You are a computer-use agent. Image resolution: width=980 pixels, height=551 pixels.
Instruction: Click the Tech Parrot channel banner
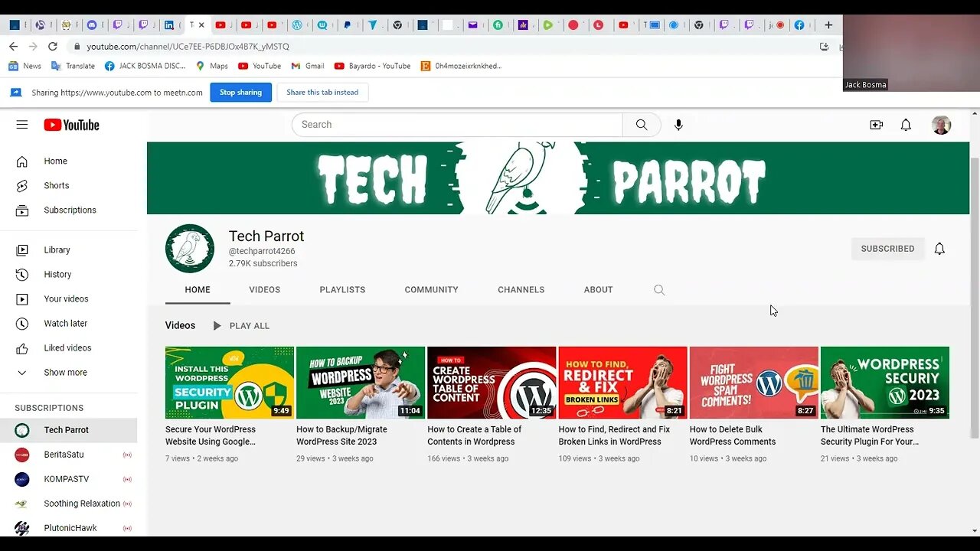click(x=558, y=178)
